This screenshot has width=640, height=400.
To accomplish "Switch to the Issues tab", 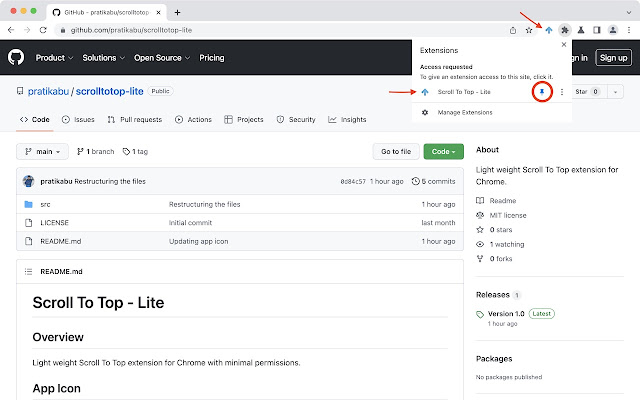I will coord(78,119).
